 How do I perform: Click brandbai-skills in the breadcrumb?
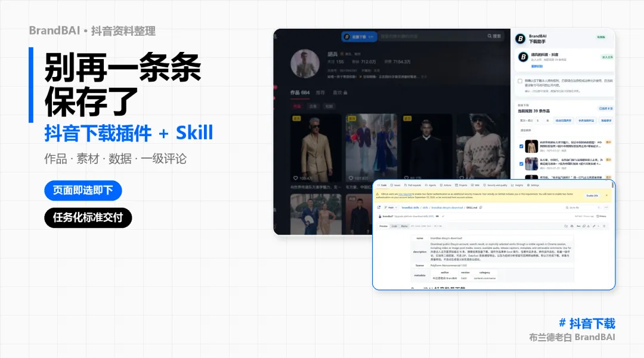pos(410,208)
